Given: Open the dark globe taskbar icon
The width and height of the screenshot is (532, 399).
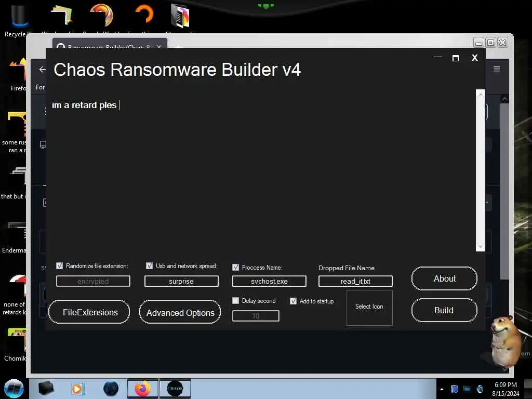Looking at the screenshot, I should 111,389.
